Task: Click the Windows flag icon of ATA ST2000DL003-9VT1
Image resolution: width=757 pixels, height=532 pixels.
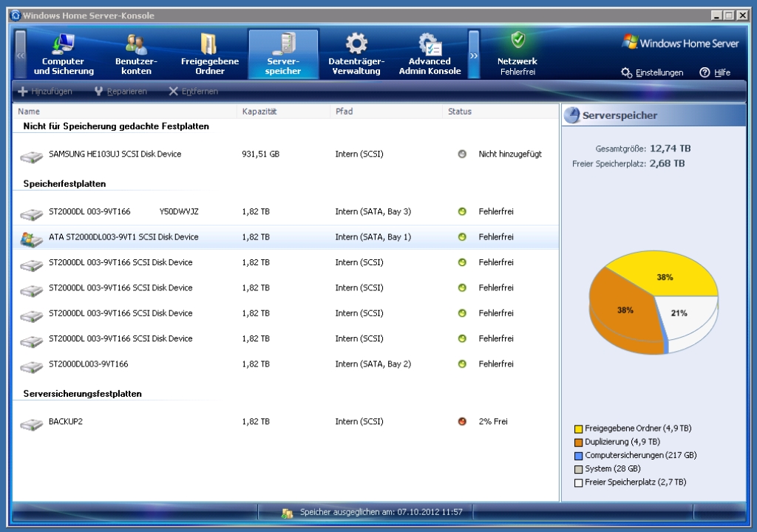Action: pyautogui.click(x=31, y=239)
